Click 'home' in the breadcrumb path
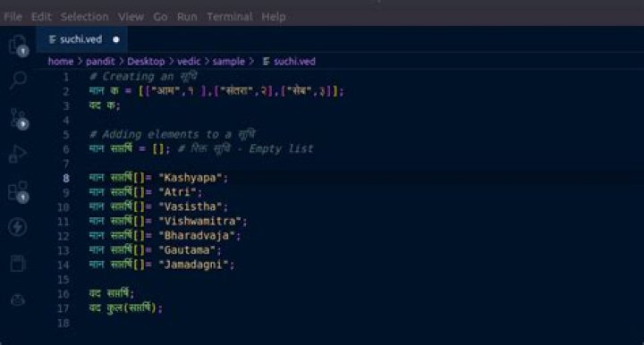Image resolution: width=644 pixels, height=345 pixels. tap(61, 62)
